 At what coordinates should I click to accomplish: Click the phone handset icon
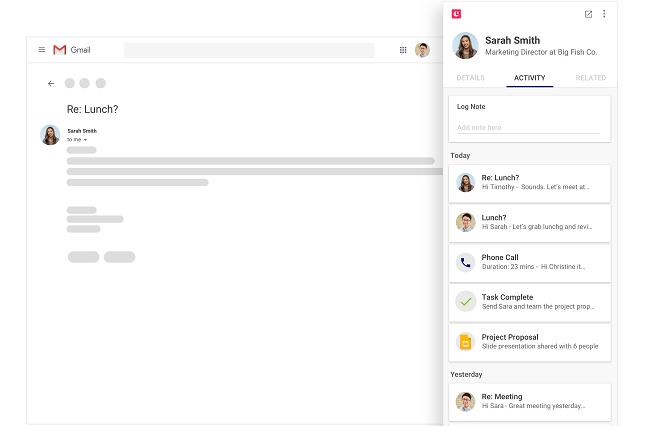pyautogui.click(x=466, y=263)
